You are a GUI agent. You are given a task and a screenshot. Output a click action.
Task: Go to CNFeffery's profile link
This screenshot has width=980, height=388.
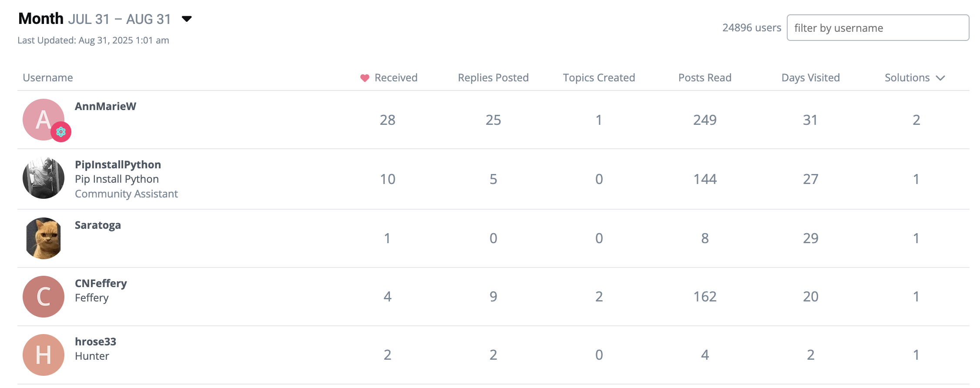101,283
